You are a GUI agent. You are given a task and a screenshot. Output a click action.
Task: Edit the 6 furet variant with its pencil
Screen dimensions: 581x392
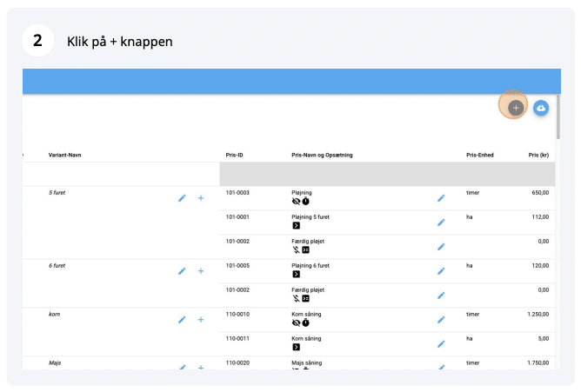tap(182, 271)
